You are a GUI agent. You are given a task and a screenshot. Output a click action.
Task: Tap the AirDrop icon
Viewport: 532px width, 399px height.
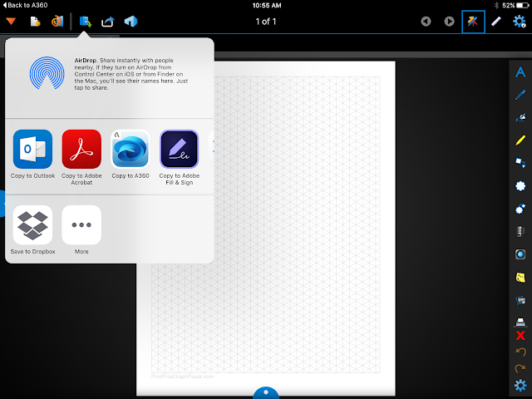(x=47, y=73)
